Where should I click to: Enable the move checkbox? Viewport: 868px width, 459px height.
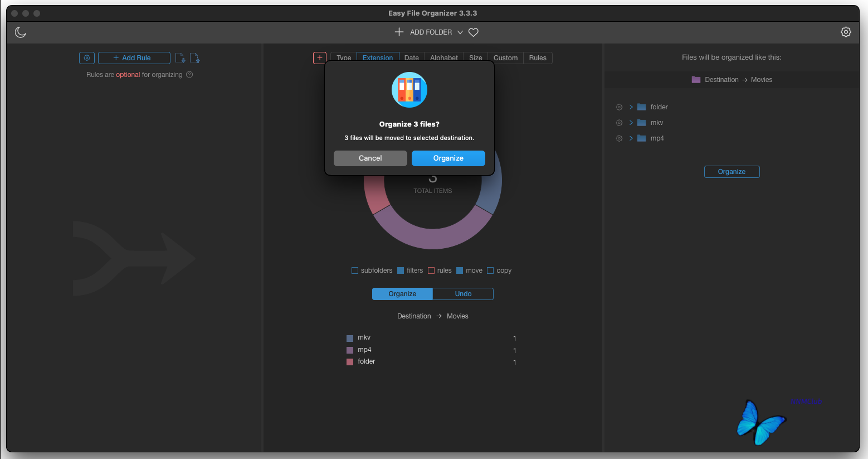(460, 270)
